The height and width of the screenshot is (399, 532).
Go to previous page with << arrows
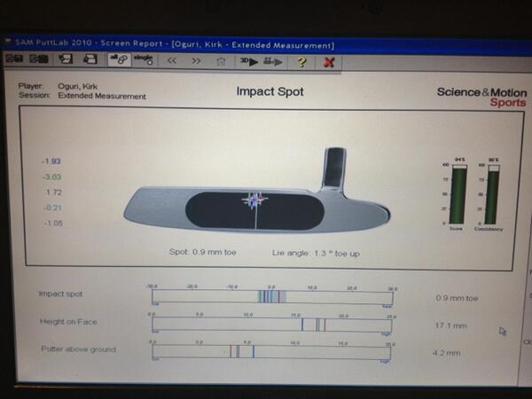point(172,60)
